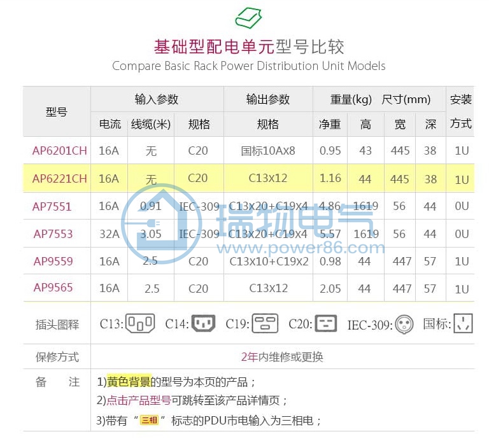Click the 型号 column header
Viewport: 503px width, 448px height.
[x=57, y=112]
